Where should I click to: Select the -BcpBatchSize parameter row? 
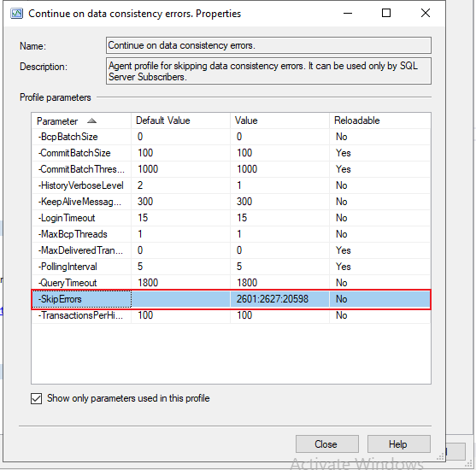point(231,137)
